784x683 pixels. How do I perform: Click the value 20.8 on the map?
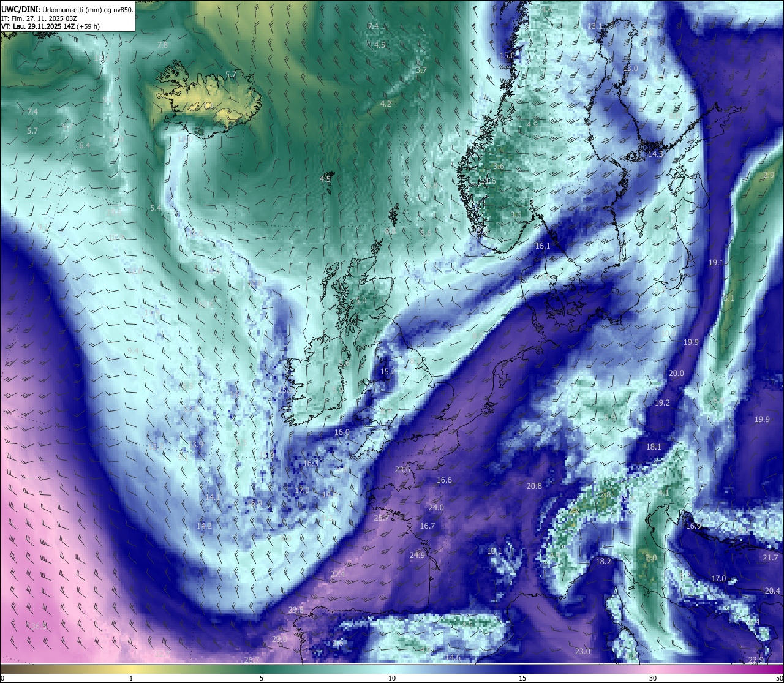pyautogui.click(x=534, y=486)
